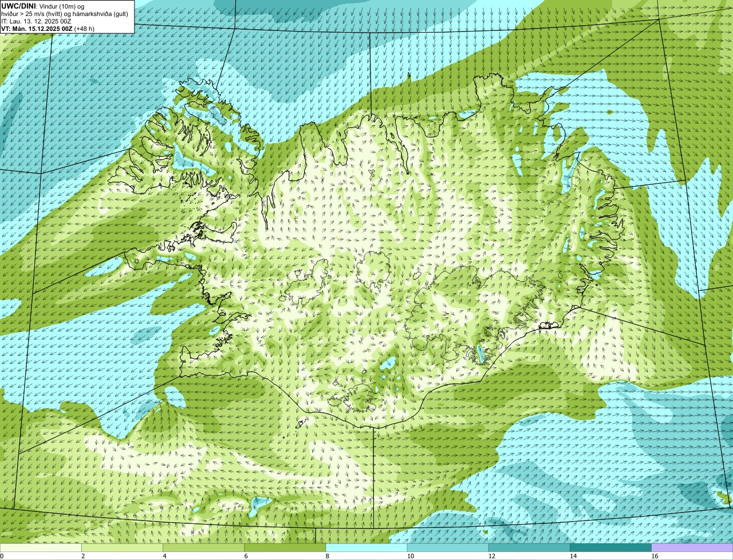Click the "(+48 h)" forecast offset text
The width and height of the screenshot is (733, 560).
click(x=84, y=28)
